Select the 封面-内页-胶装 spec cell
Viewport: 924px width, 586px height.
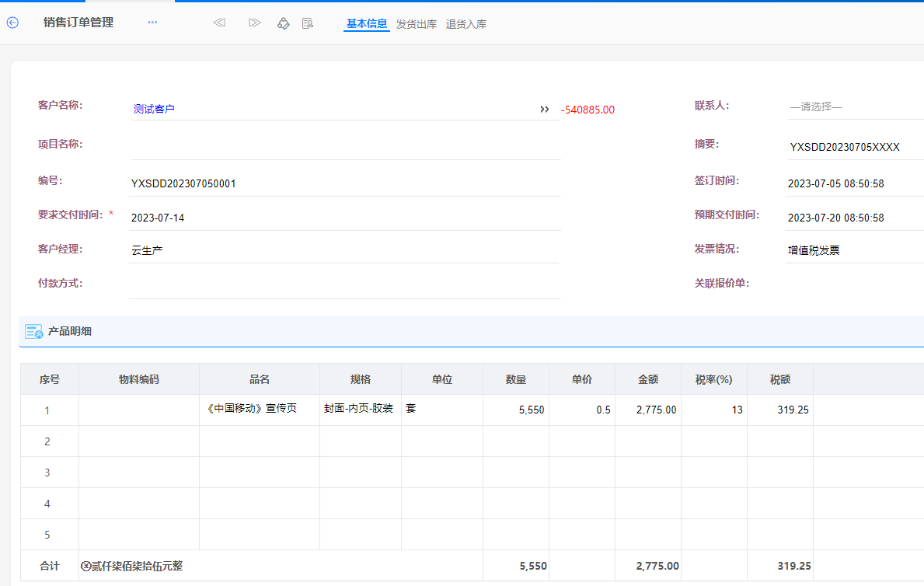tap(361, 410)
